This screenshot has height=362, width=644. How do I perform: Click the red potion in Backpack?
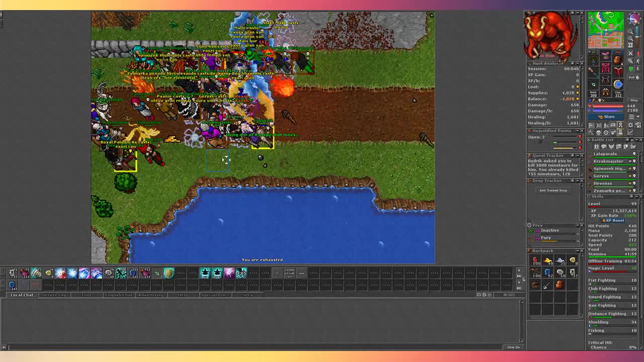[535, 260]
